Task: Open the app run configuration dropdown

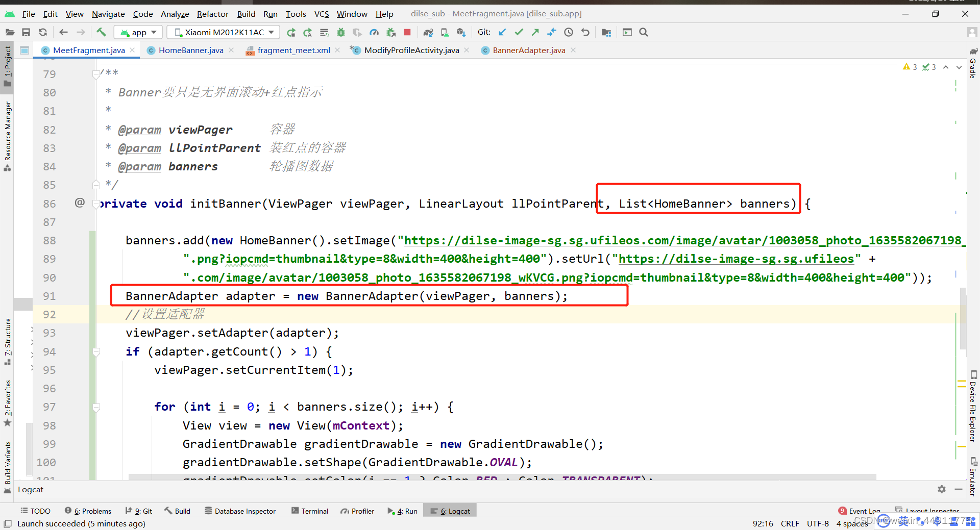Action: tap(138, 32)
